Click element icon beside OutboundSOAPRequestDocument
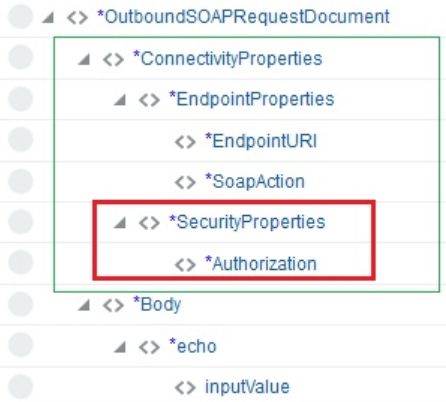Screen dimensions: 446x402 [x=77, y=18]
